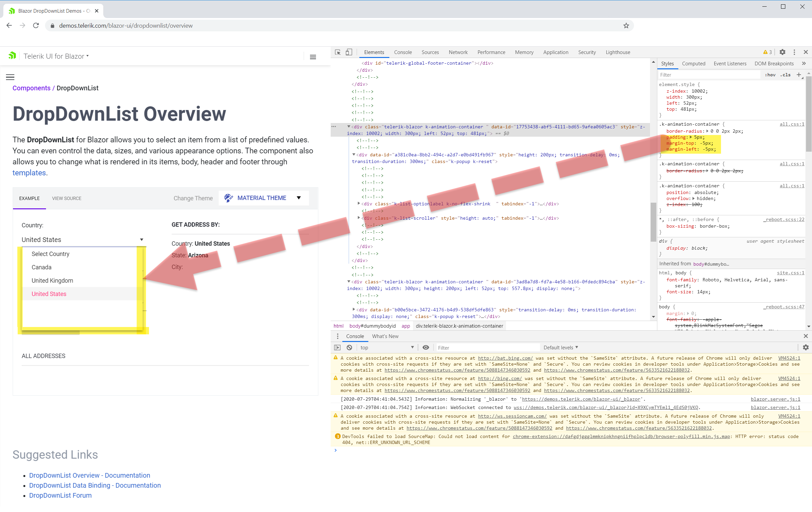This screenshot has width=812, height=512.
Task: Click the Elements panel vertical scrollbar
Action: 653,222
